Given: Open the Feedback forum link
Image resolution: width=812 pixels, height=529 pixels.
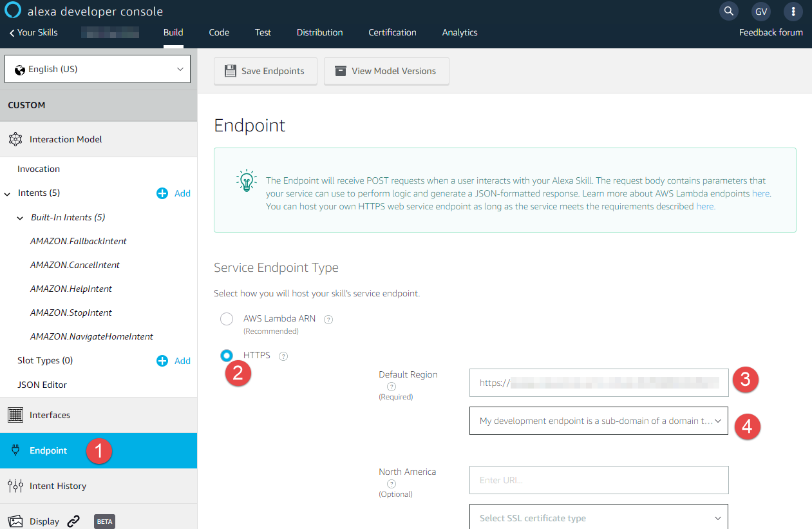Looking at the screenshot, I should click(x=771, y=32).
